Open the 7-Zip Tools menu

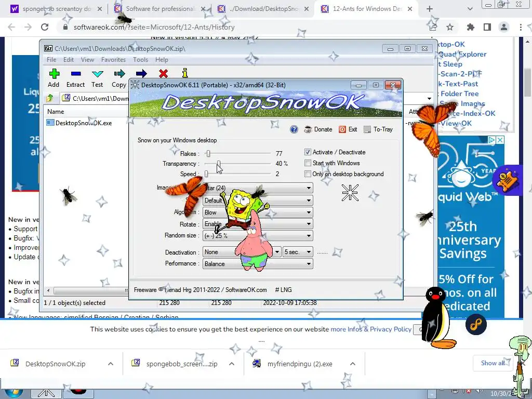click(x=140, y=60)
